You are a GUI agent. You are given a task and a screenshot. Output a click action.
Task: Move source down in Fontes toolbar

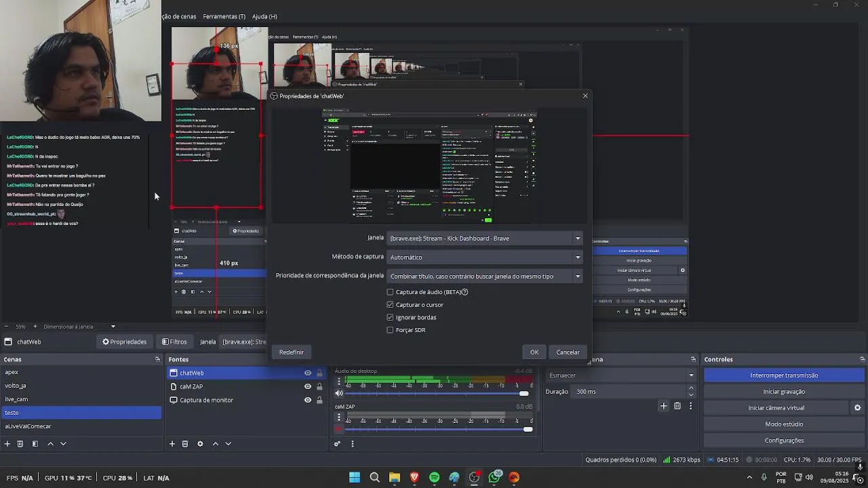pos(229,444)
